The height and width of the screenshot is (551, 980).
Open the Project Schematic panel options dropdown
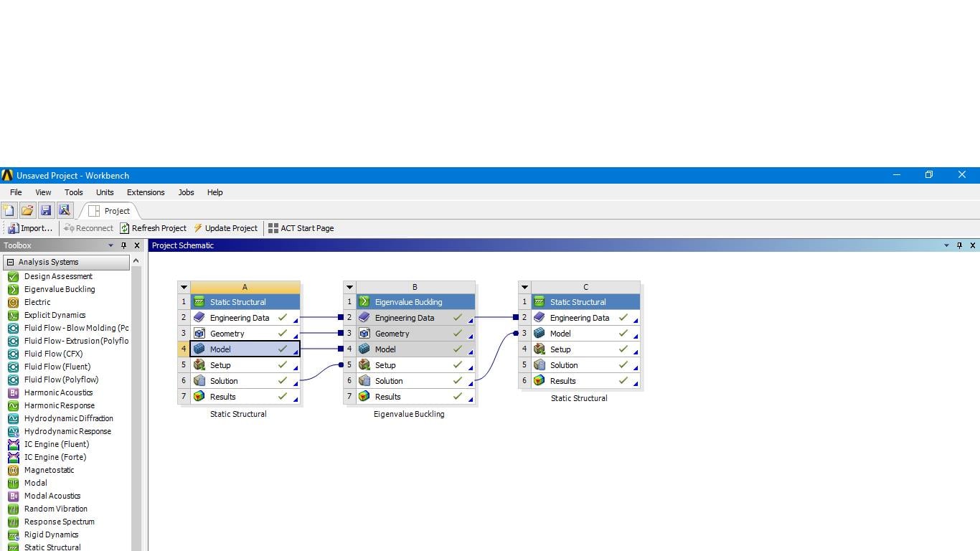coord(946,245)
